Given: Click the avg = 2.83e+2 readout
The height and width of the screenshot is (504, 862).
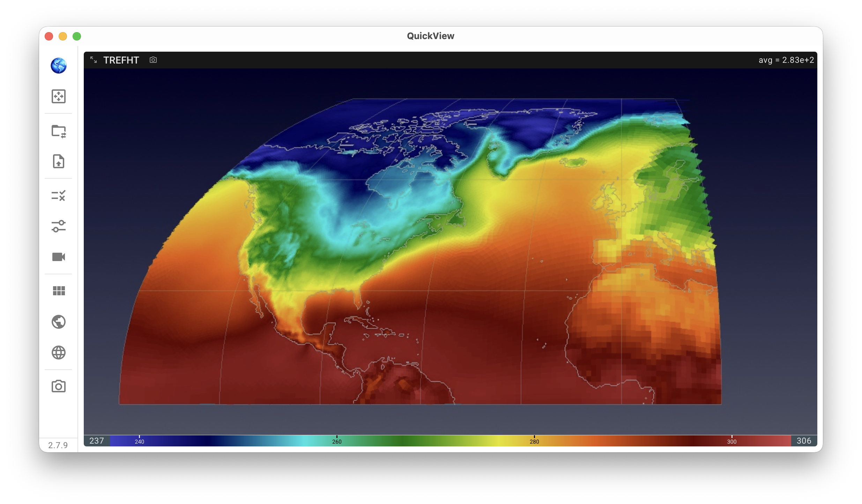Looking at the screenshot, I should (786, 60).
